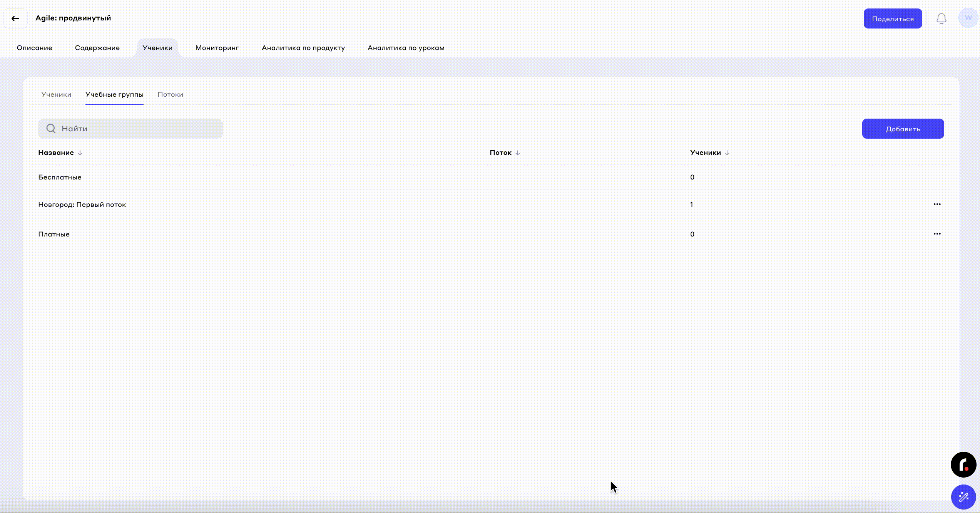Open options menu for Новгород: Первый поток
980x513 pixels.
pos(937,204)
